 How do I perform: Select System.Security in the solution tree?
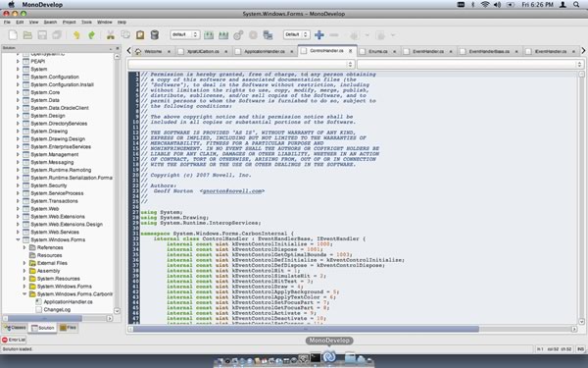point(49,185)
